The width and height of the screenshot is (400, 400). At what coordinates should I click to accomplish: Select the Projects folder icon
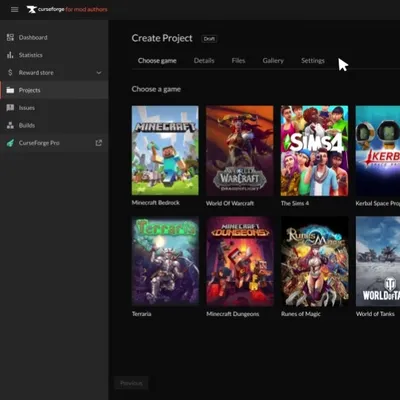tap(10, 90)
